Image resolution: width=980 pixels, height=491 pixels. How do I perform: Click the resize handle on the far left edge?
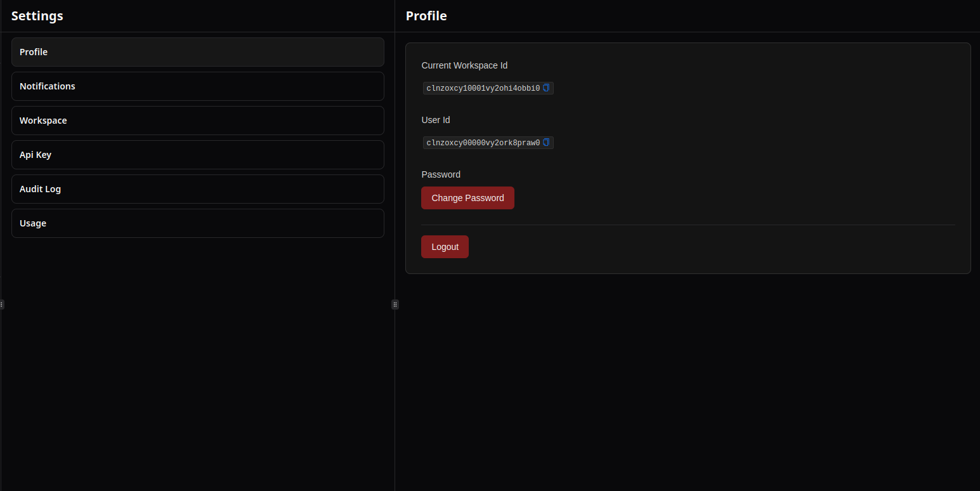pyautogui.click(x=2, y=304)
